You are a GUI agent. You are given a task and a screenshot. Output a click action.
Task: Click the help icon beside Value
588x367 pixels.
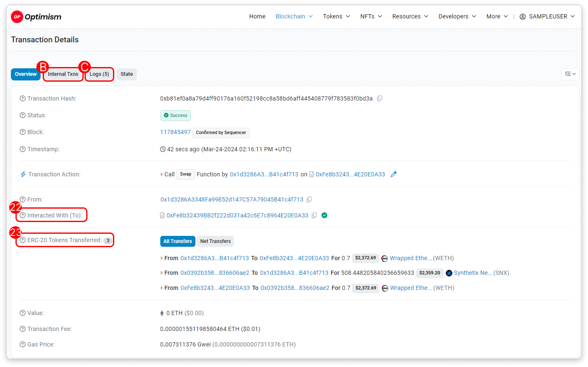23,313
